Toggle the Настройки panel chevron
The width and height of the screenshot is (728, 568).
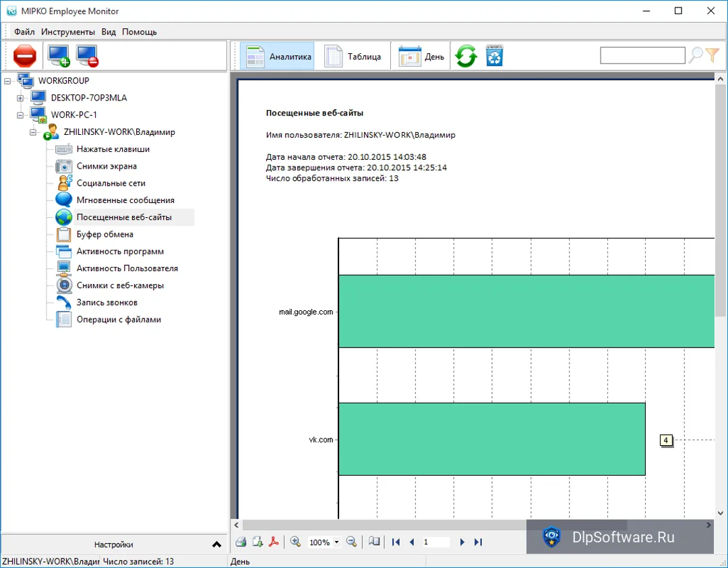216,544
